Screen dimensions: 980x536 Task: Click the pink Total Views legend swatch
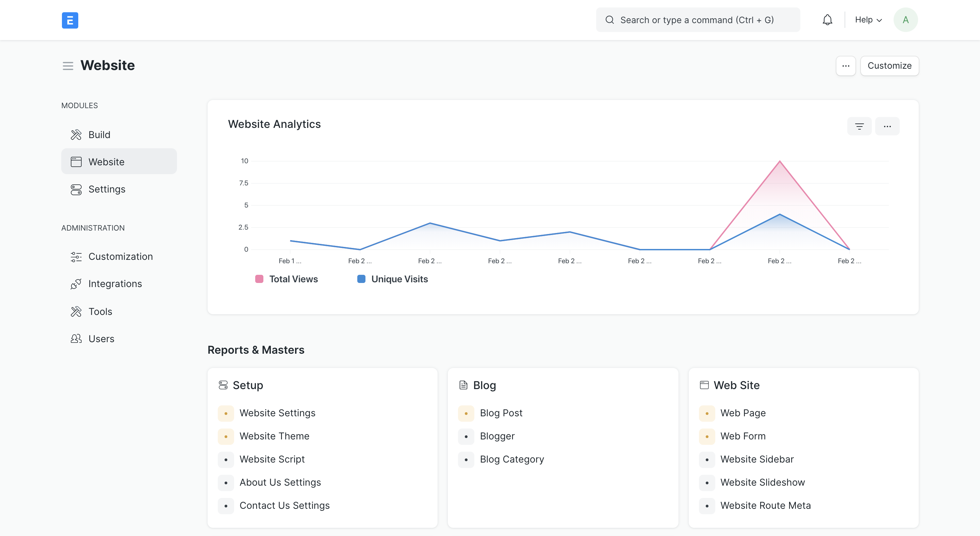point(259,279)
